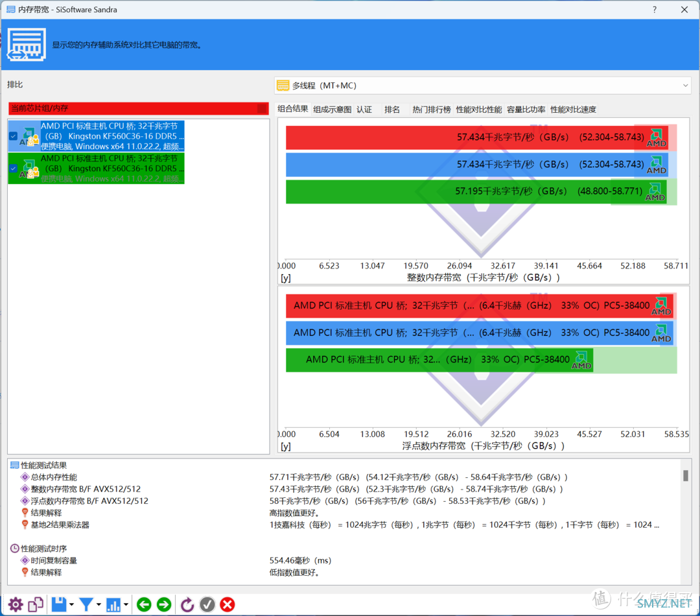This screenshot has width=700, height=616.
Task: Switch to the 容量比功率 tab
Action: pos(526,110)
